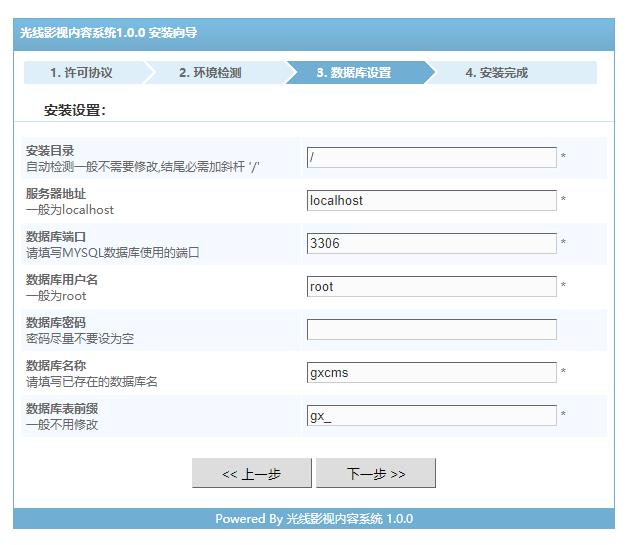631x545 pixels.
Task: Click the 数据库密码 label
Action: [x=56, y=323]
